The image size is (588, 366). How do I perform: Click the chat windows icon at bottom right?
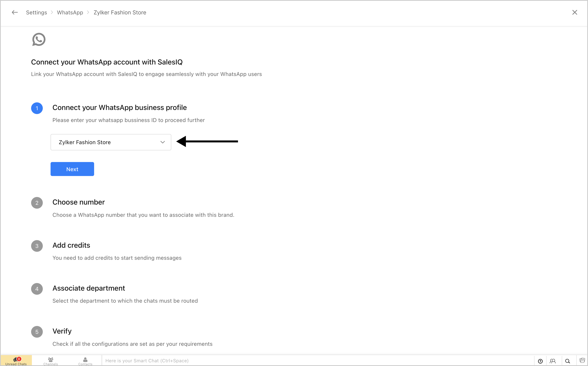coord(582,360)
